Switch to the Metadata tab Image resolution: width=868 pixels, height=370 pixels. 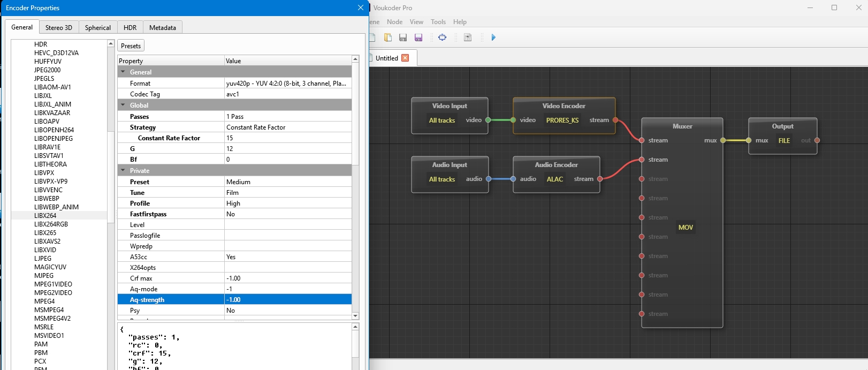(163, 27)
